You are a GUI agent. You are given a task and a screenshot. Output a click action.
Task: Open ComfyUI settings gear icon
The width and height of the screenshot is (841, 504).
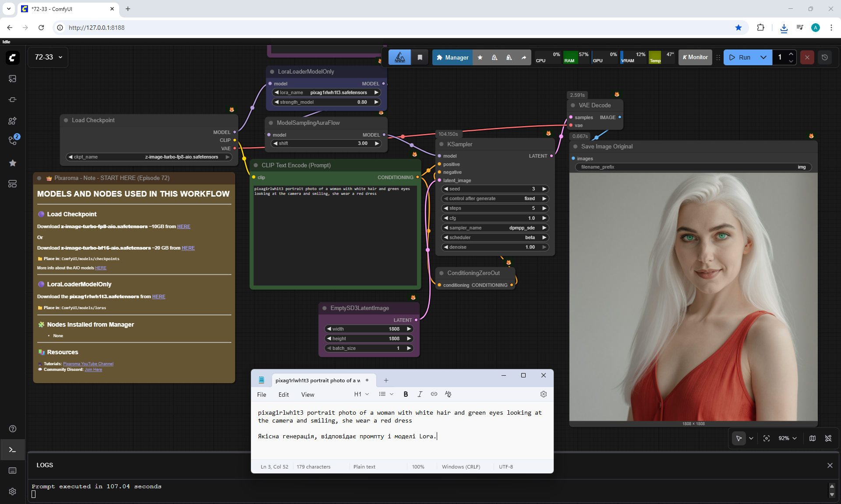pyautogui.click(x=12, y=491)
